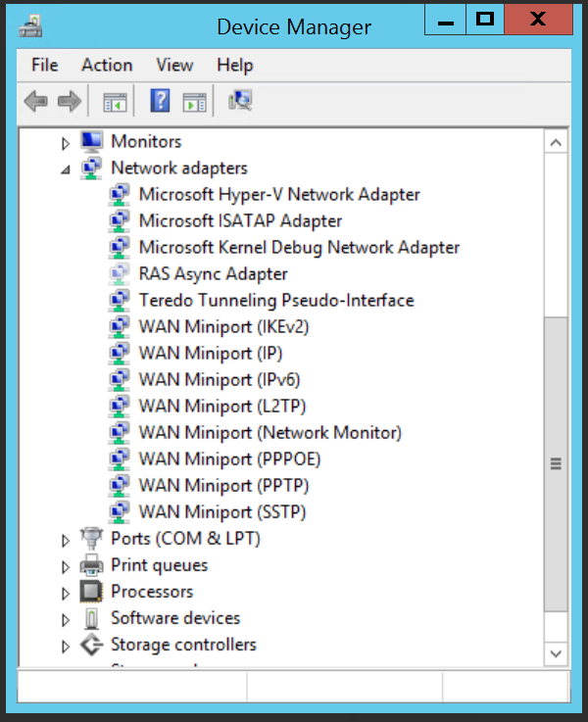Image resolution: width=588 pixels, height=722 pixels.
Task: Toggle the show/hide console tree icon
Action: pyautogui.click(x=115, y=102)
